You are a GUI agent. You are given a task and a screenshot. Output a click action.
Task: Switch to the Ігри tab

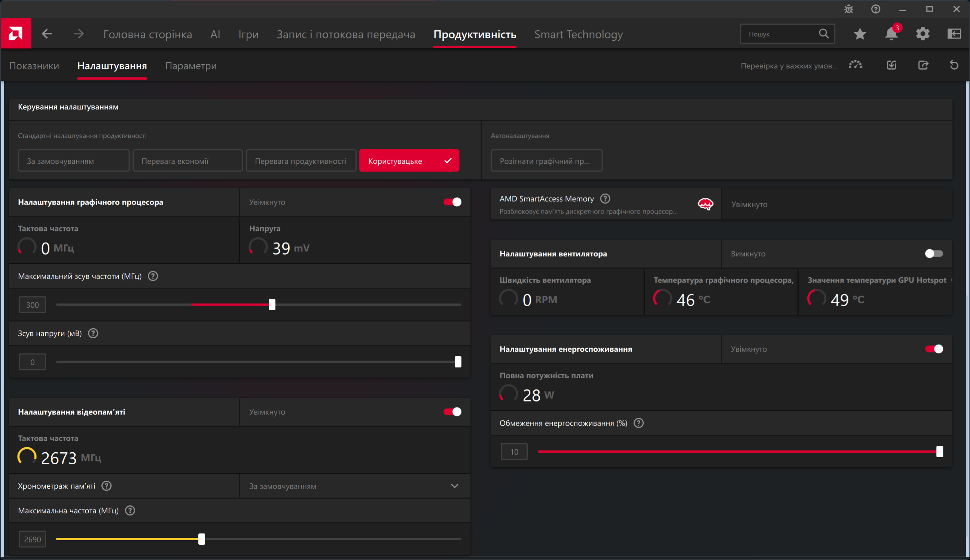click(248, 34)
